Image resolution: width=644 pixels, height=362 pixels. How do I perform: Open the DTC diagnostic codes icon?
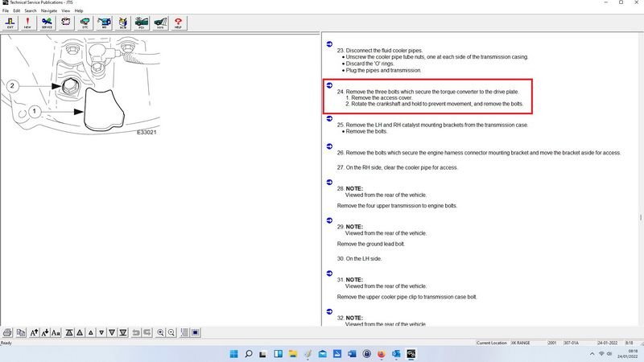click(85, 23)
